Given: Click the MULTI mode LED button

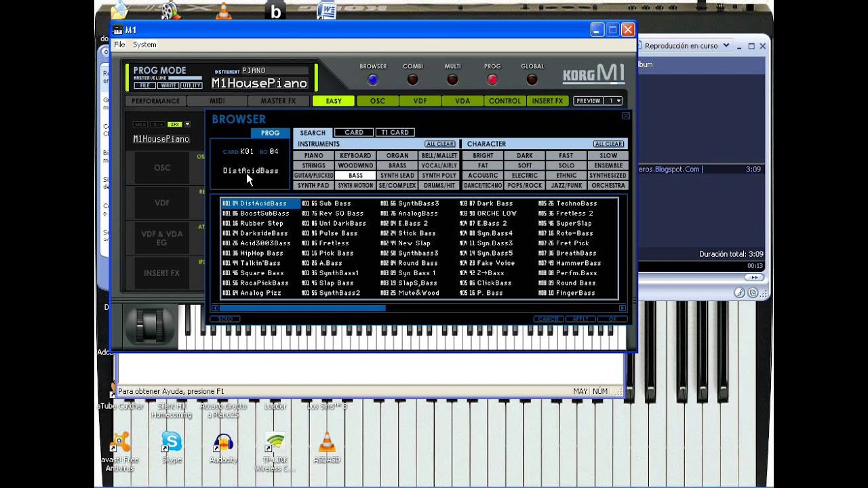Looking at the screenshot, I should coord(452,79).
